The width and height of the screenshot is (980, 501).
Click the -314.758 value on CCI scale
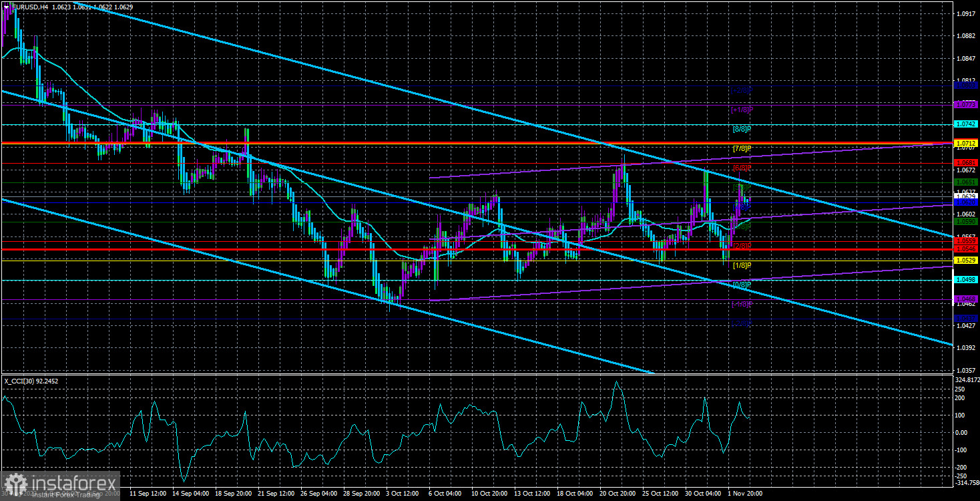(x=966, y=482)
